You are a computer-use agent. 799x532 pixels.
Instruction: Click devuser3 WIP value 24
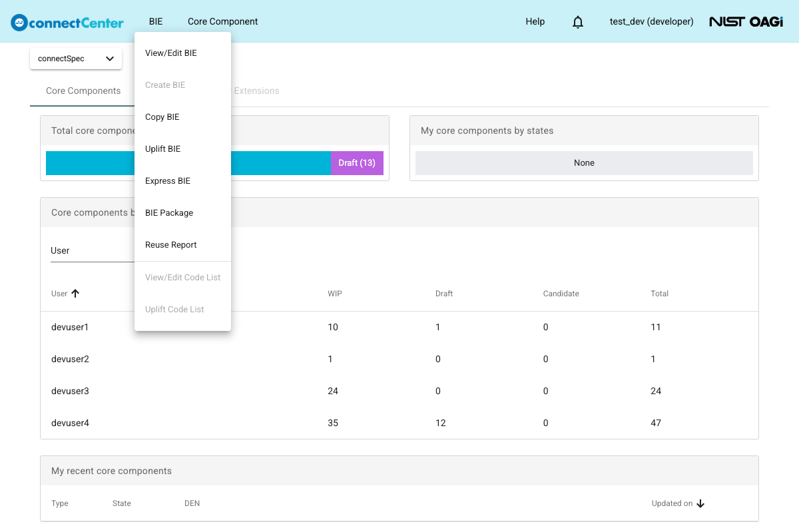tap(333, 391)
